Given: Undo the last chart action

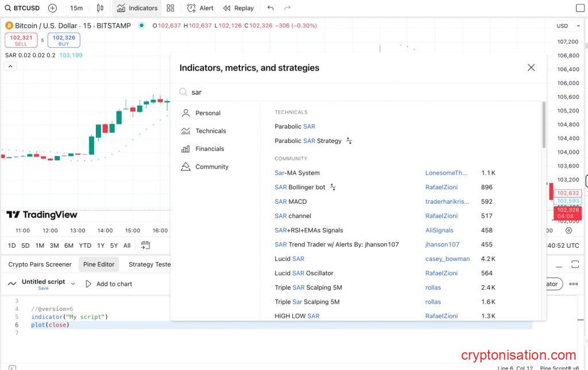Looking at the screenshot, I should (270, 8).
